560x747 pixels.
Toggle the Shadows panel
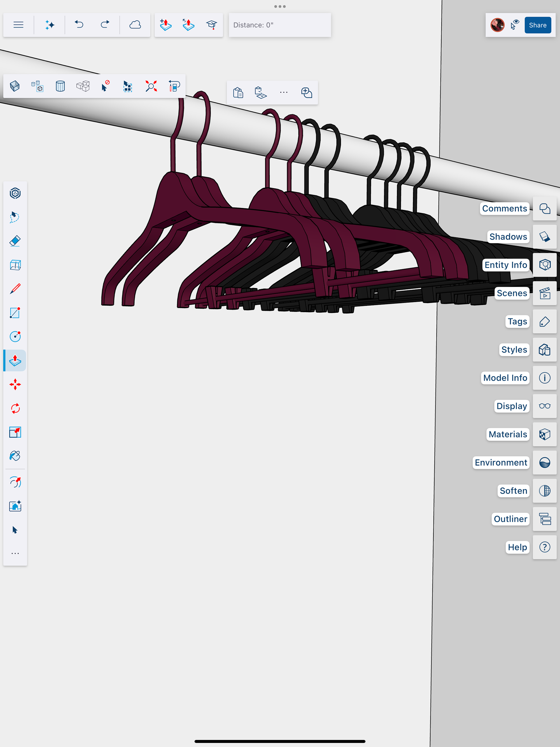tap(545, 237)
